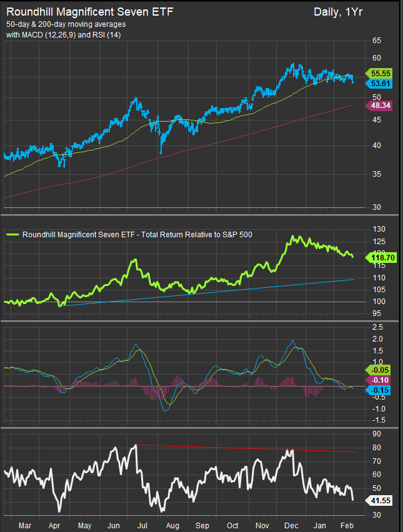Click the 45 price axis label
The height and width of the screenshot is (532, 403).
tap(377, 120)
